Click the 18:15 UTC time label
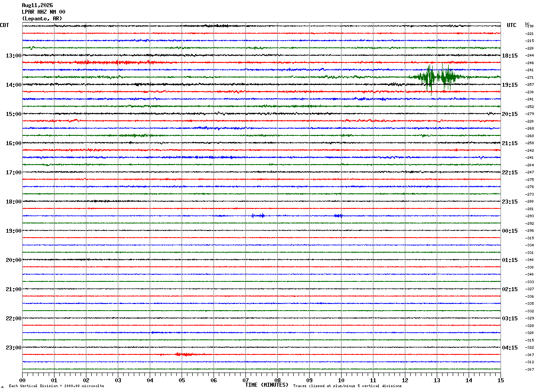Screen dimensions: 536x392 pyautogui.click(x=509, y=56)
